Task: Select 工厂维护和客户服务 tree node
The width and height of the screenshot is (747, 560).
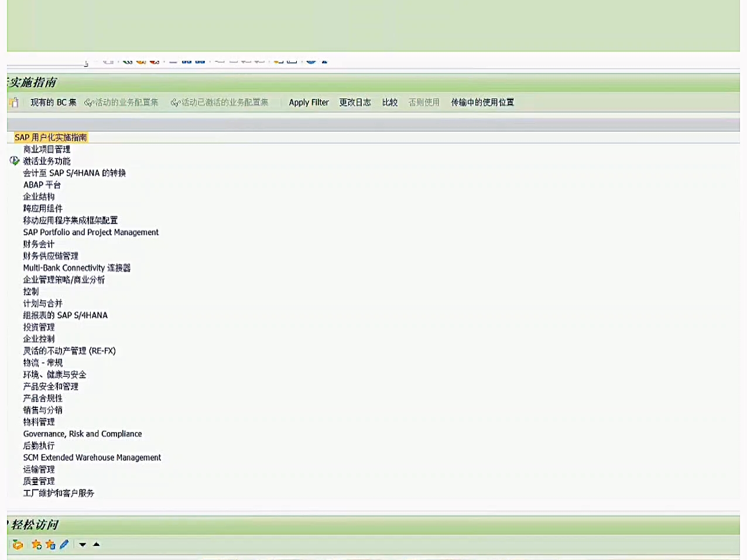Action: 59,493
